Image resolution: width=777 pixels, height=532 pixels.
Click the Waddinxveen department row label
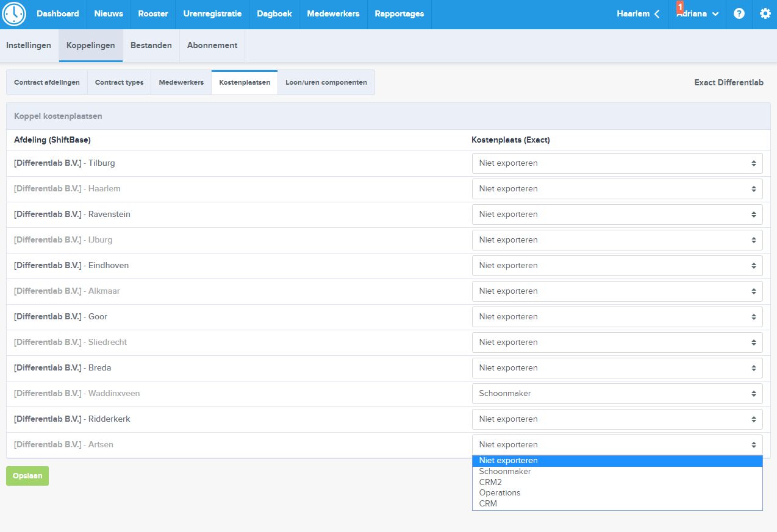click(x=77, y=394)
